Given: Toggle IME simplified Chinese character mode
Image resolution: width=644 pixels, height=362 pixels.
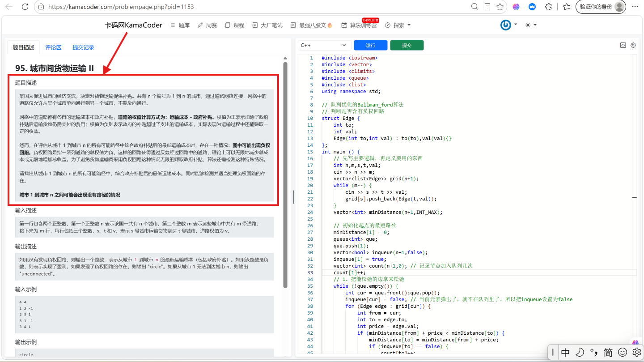Looking at the screenshot, I should (x=608, y=352).
